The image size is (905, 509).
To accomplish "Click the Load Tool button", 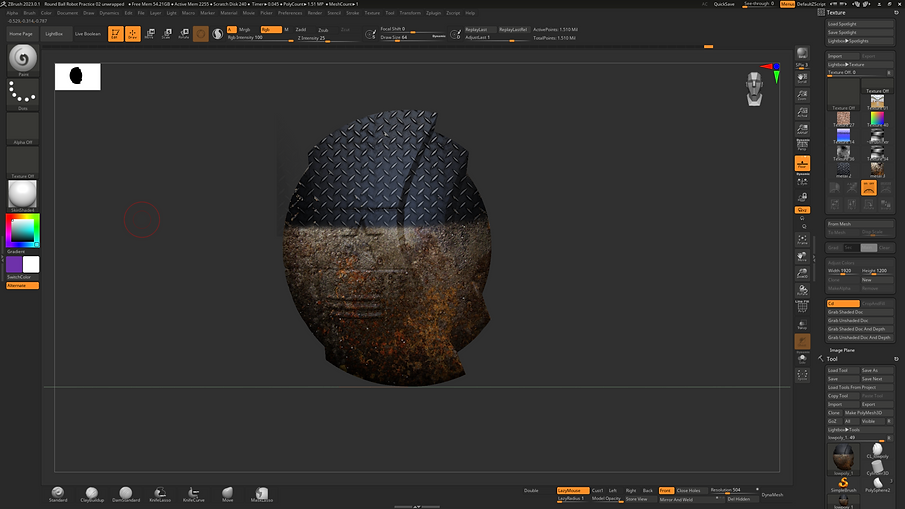I will (x=843, y=370).
